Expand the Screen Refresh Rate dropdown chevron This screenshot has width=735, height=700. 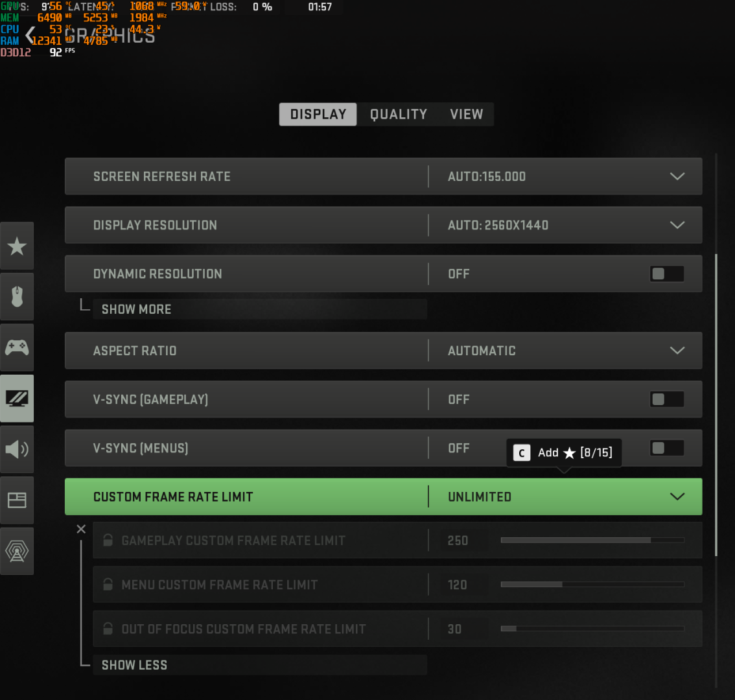click(677, 176)
